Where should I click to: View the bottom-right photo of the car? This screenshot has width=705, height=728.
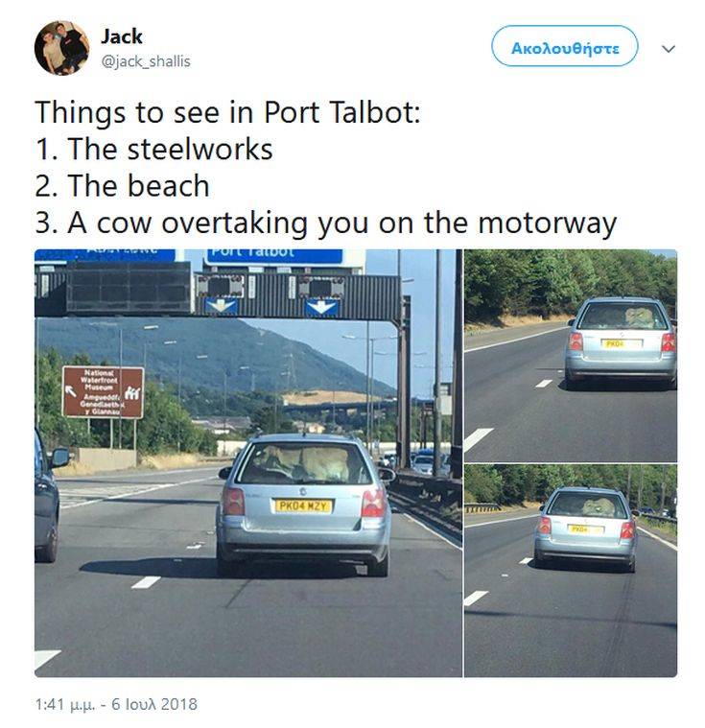pyautogui.click(x=571, y=571)
